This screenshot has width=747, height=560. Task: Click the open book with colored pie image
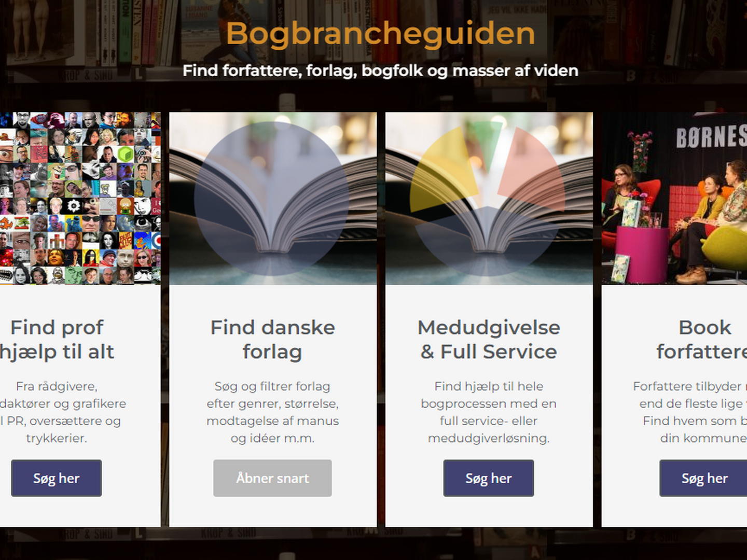pos(489,198)
